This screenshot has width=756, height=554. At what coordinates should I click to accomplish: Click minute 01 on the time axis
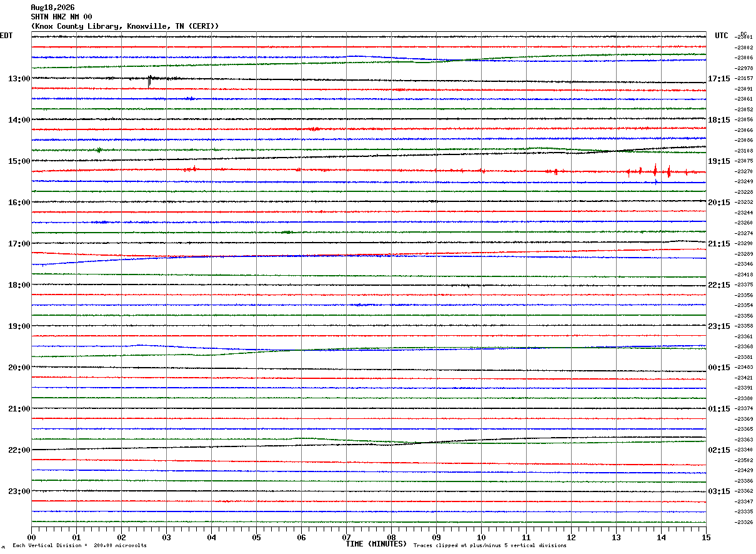coord(76,538)
